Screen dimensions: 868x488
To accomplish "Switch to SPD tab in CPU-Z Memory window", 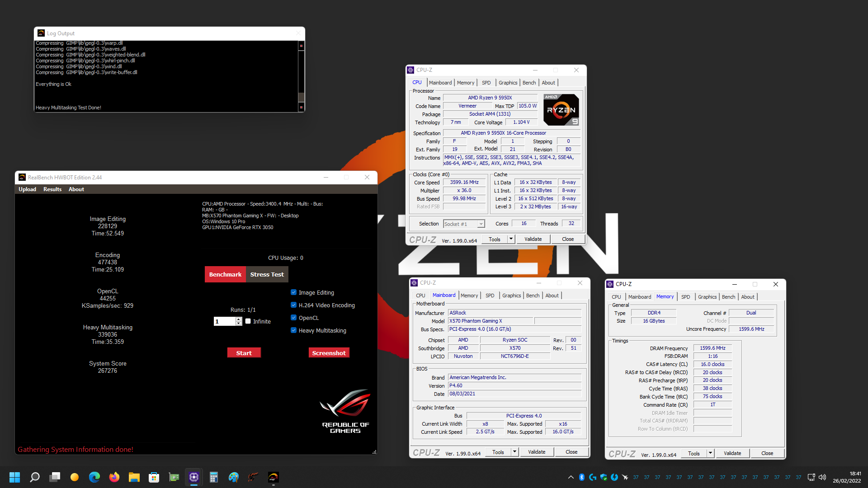I will 685,297.
